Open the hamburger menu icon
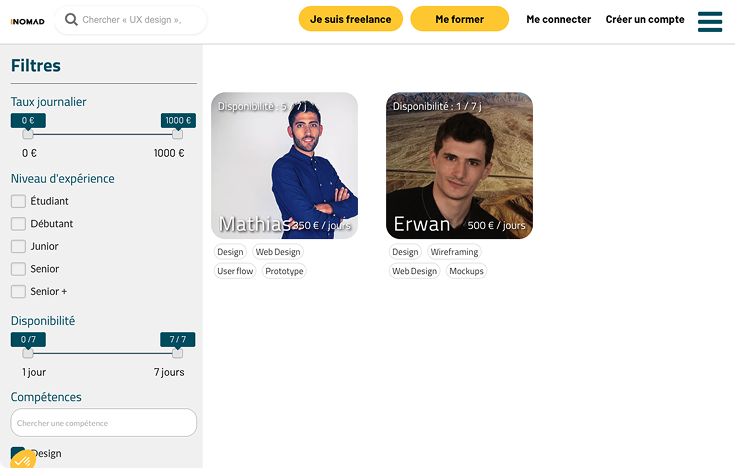Screen dimensions: 735x468 (710, 22)
